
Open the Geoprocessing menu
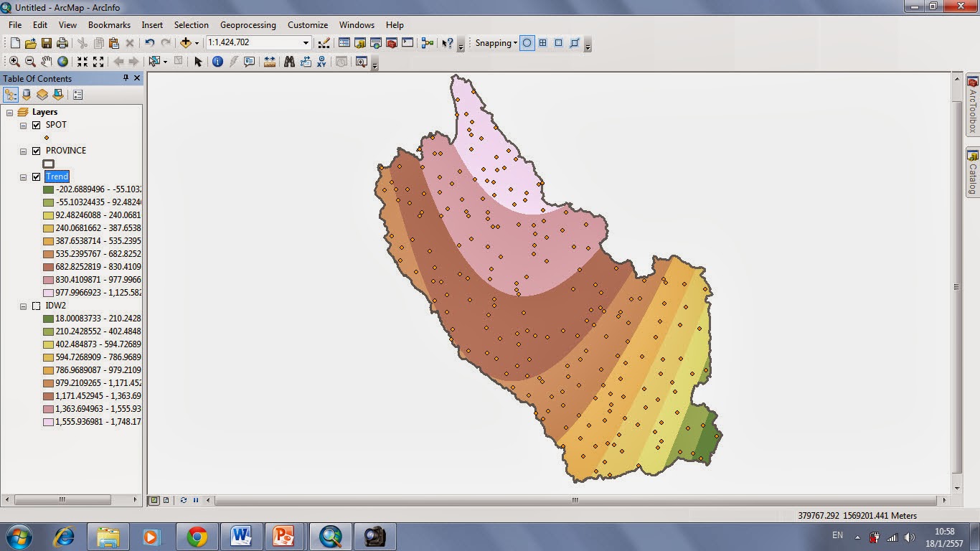pyautogui.click(x=248, y=24)
